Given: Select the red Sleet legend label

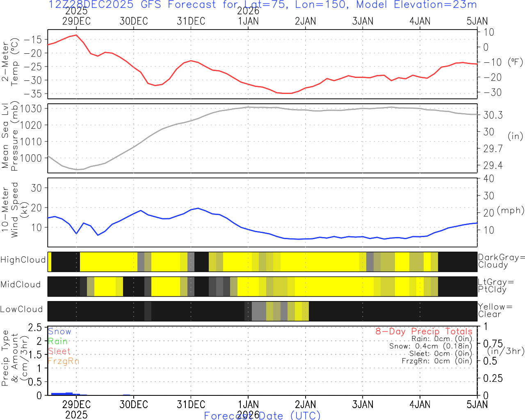Looking at the screenshot, I should coord(59,351).
